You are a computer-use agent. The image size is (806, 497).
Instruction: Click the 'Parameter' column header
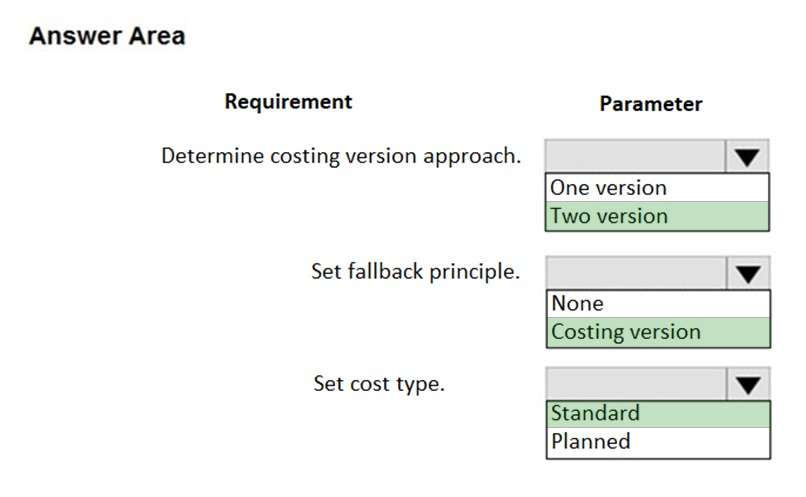[651, 104]
